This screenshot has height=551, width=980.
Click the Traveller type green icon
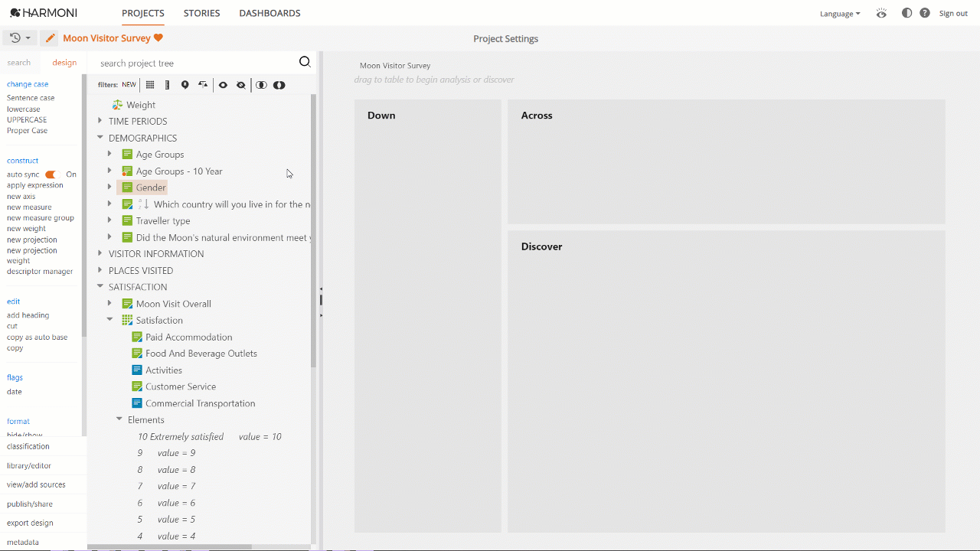[x=127, y=221]
